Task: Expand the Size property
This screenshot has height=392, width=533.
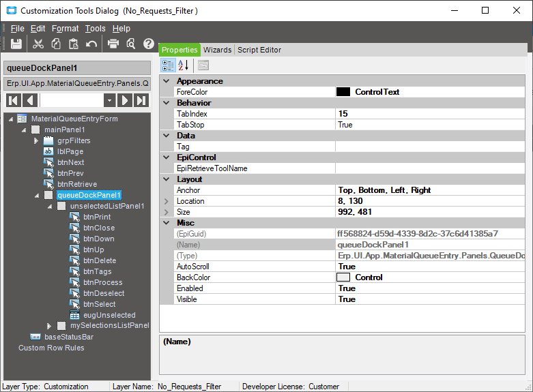Action: [x=167, y=212]
